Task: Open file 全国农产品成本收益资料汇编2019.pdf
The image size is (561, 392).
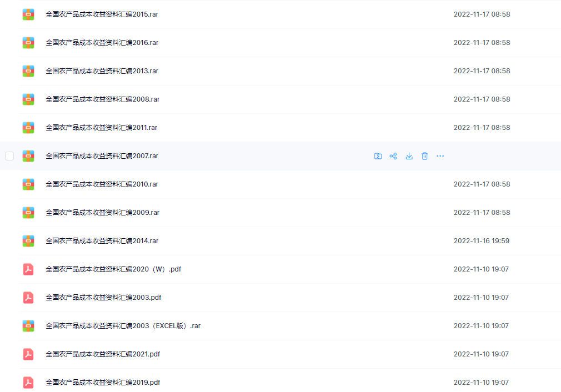Action: [x=103, y=383]
